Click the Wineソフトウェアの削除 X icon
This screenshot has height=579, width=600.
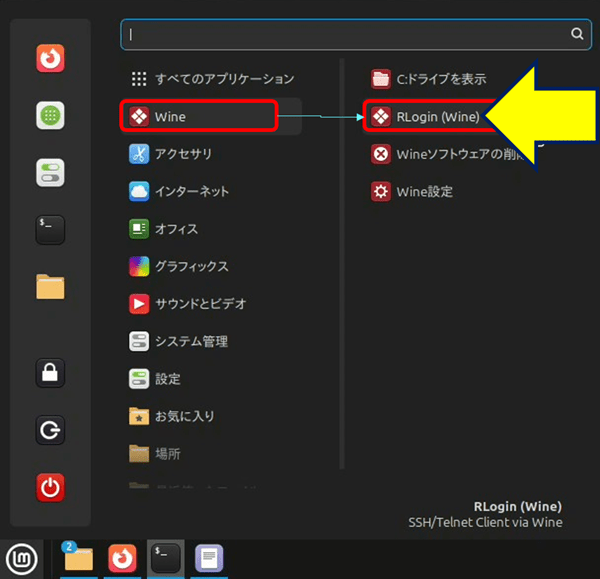click(381, 154)
